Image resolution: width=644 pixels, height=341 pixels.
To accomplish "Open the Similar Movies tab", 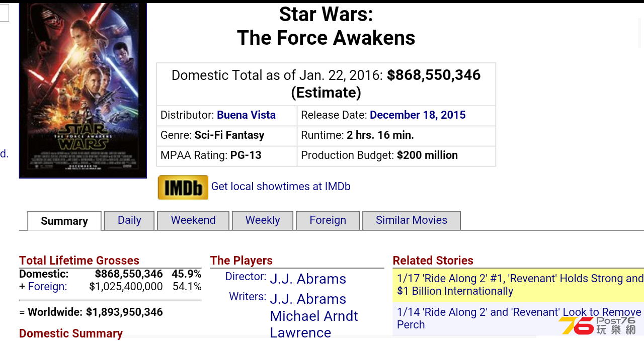I will point(412,220).
